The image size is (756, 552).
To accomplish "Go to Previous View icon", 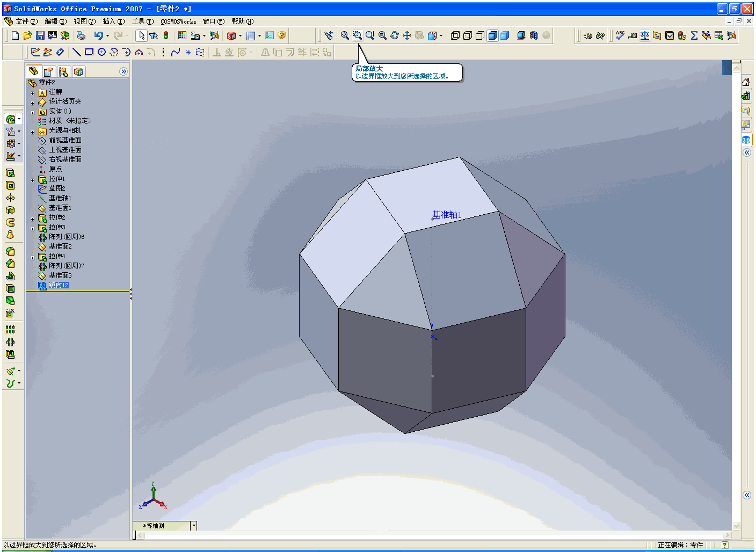I will click(329, 35).
